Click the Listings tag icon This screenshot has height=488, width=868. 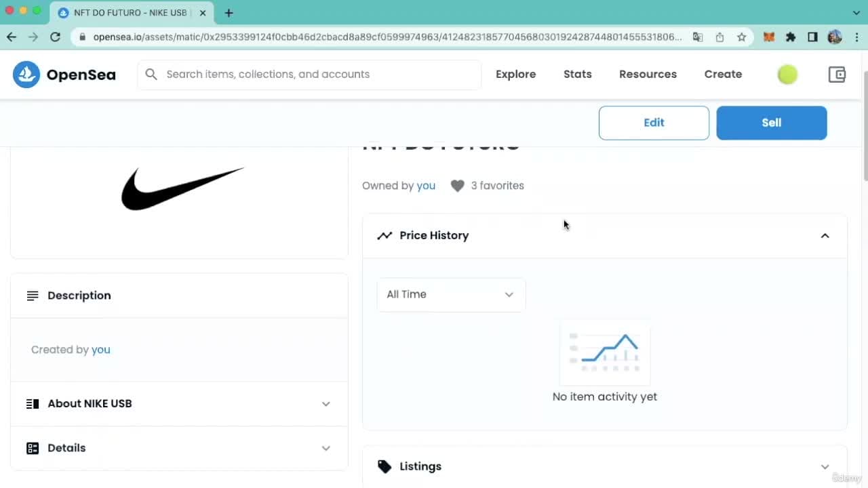384,466
